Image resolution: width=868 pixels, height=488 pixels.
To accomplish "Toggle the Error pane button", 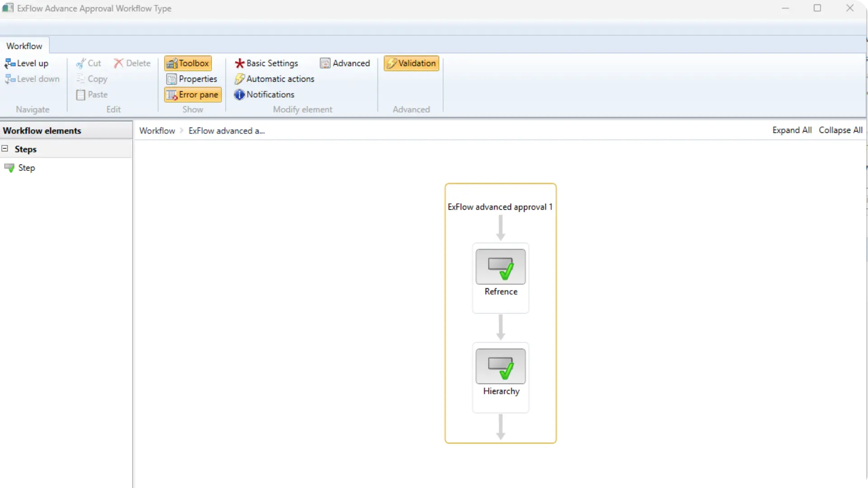I will [x=193, y=94].
